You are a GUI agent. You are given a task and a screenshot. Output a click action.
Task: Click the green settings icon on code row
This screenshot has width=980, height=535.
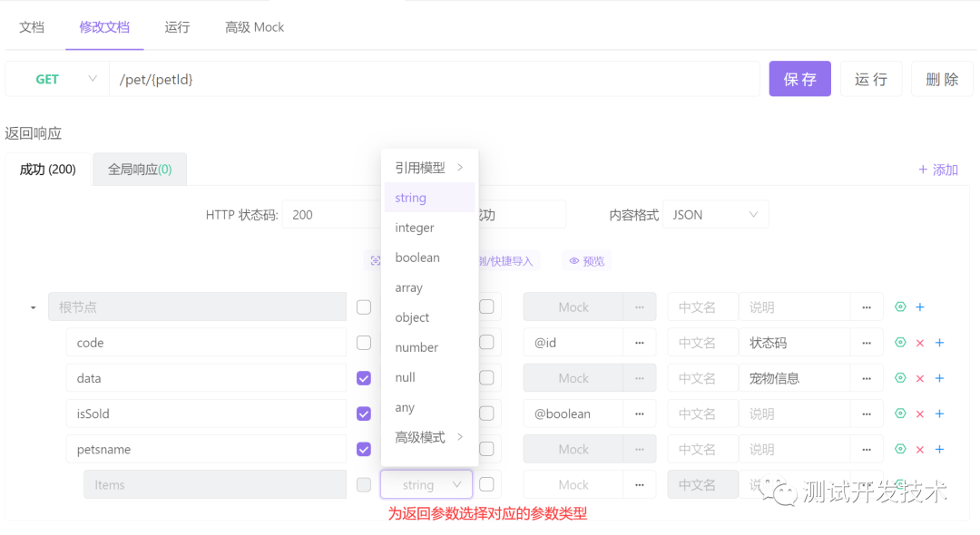point(900,342)
